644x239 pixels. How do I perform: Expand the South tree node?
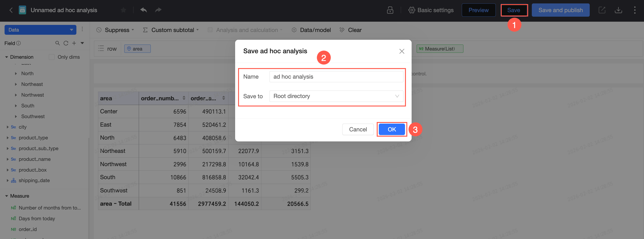(16, 106)
